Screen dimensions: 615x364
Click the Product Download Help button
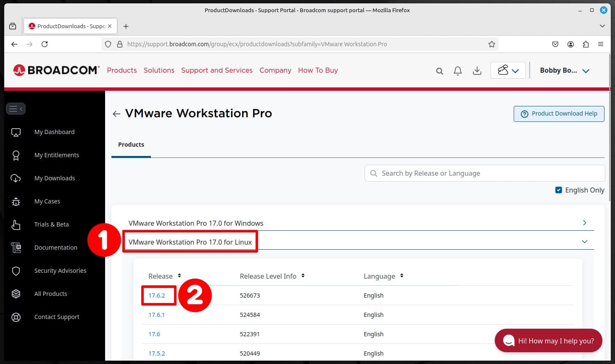pyautogui.click(x=559, y=113)
